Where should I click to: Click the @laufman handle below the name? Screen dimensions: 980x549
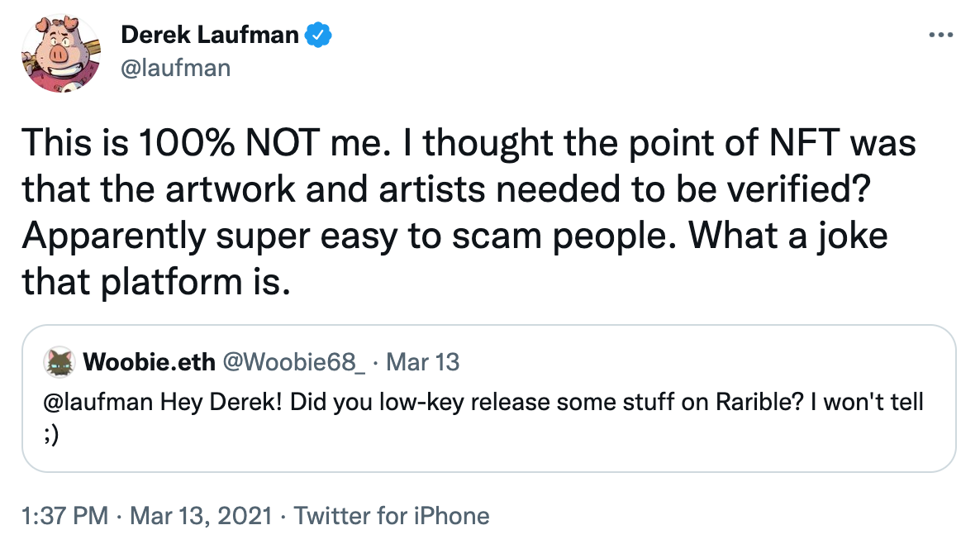[x=176, y=68]
